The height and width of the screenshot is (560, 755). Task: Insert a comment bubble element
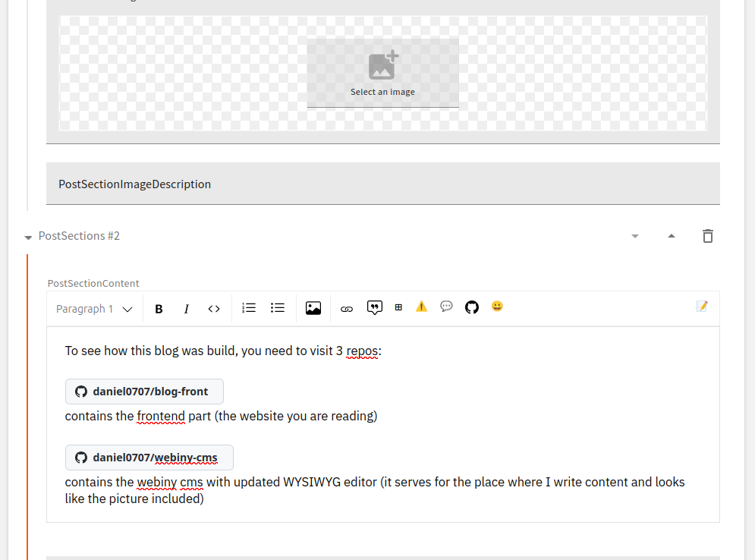446,307
